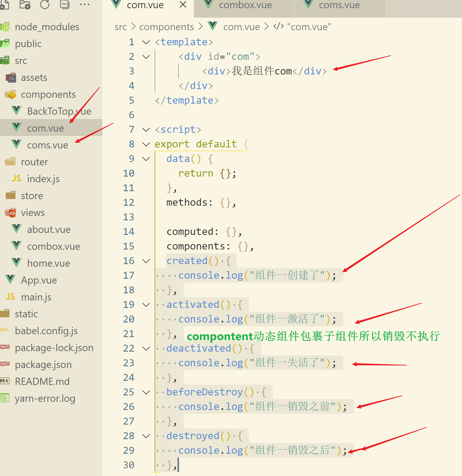Collapse the template block on line 1

[146, 42]
